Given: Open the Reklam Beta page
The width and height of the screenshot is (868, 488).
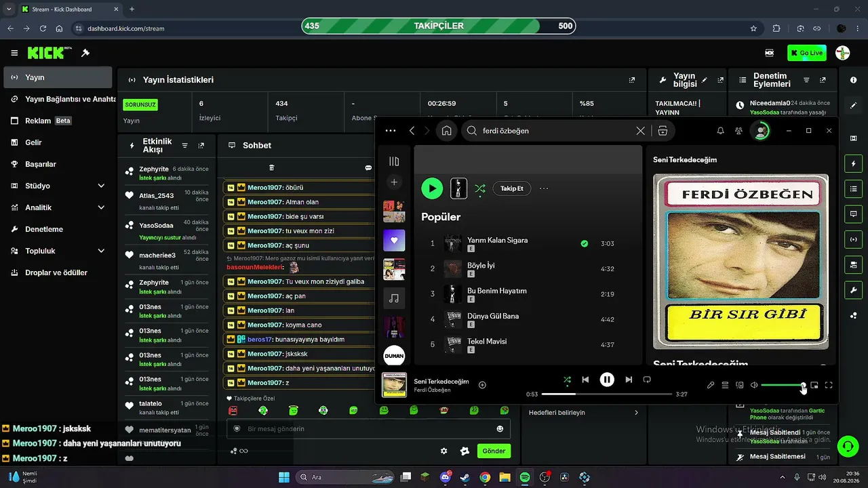Looking at the screenshot, I should click(58, 121).
